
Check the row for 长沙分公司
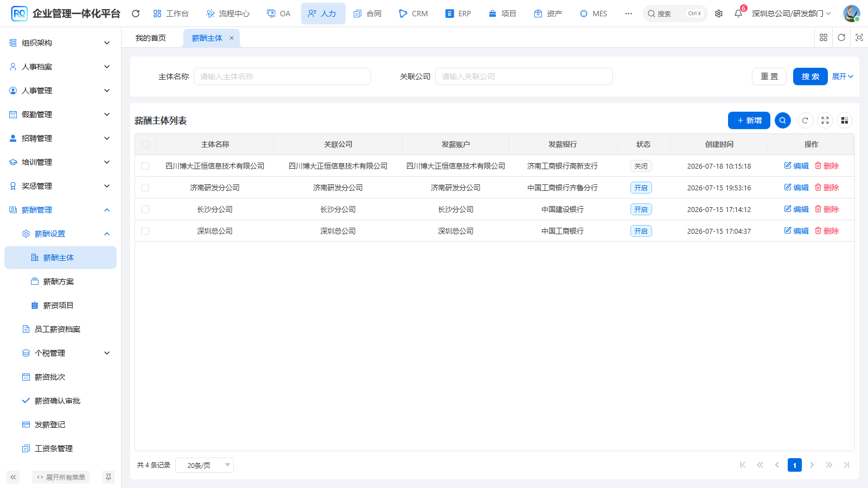145,209
